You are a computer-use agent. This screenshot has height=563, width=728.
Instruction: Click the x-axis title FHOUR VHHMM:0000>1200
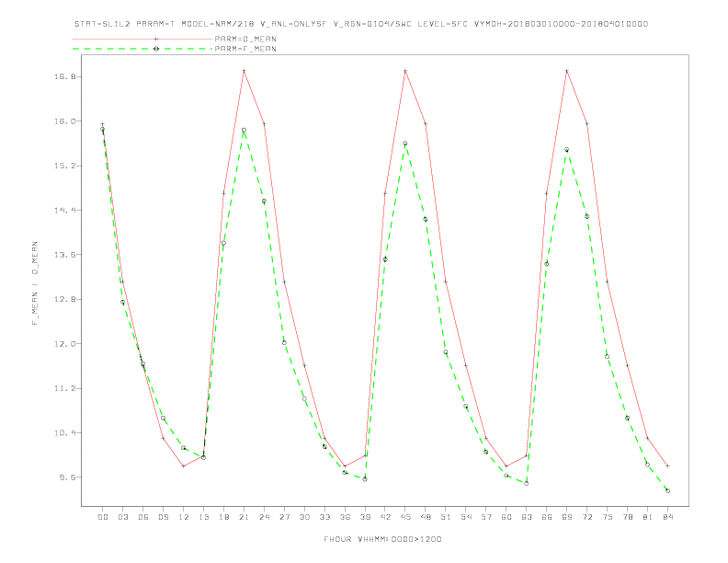[x=382, y=539]
